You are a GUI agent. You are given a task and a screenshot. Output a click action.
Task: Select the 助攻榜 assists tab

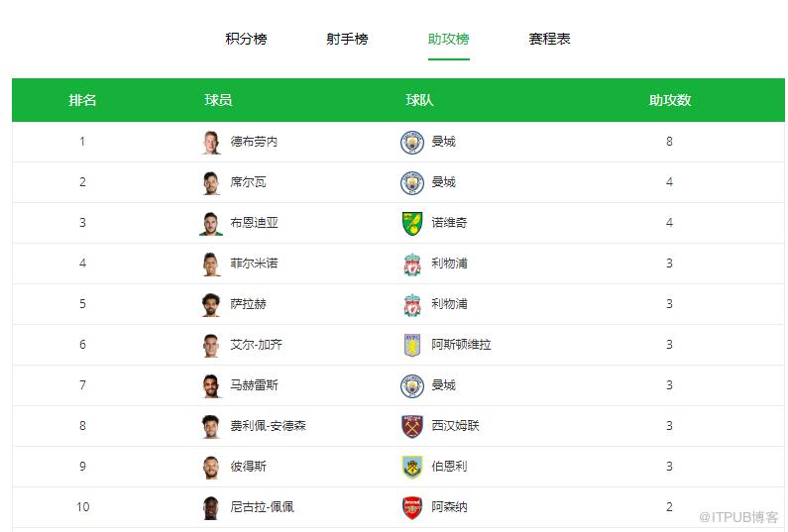pos(448,39)
